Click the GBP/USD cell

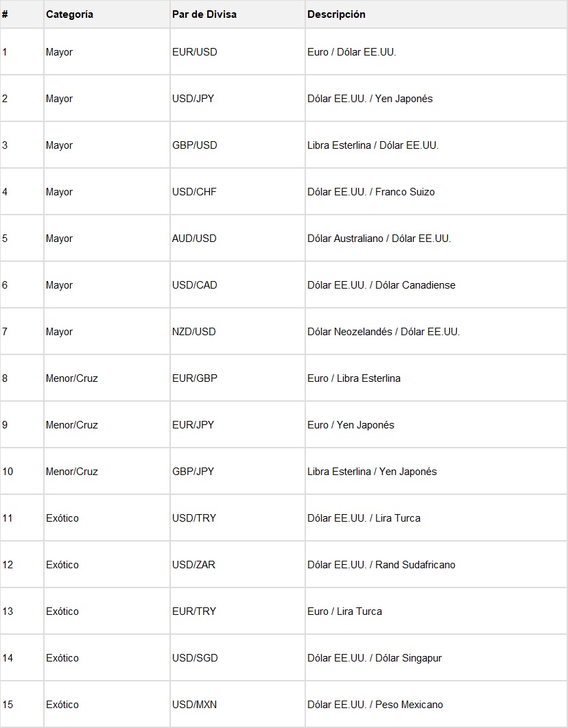pyautogui.click(x=195, y=145)
